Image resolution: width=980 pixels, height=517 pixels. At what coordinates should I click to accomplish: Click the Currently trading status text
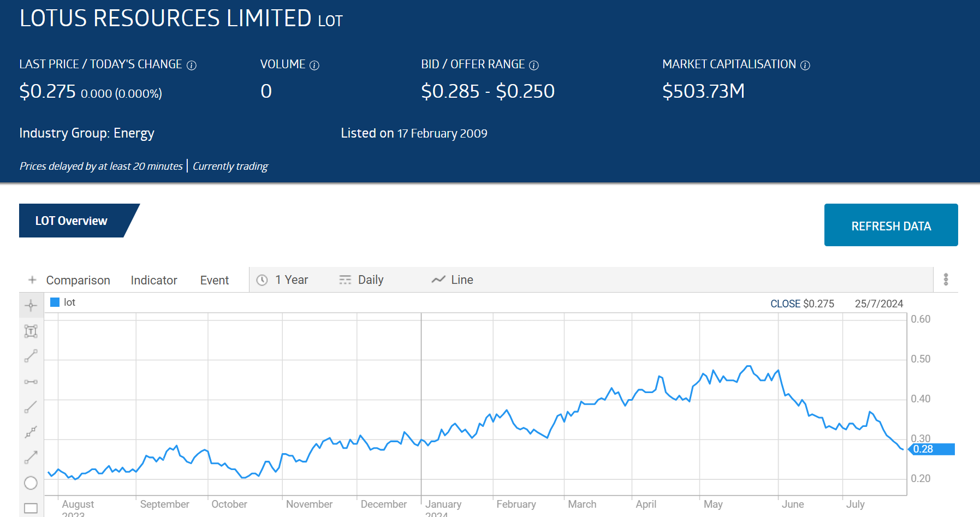(x=230, y=166)
